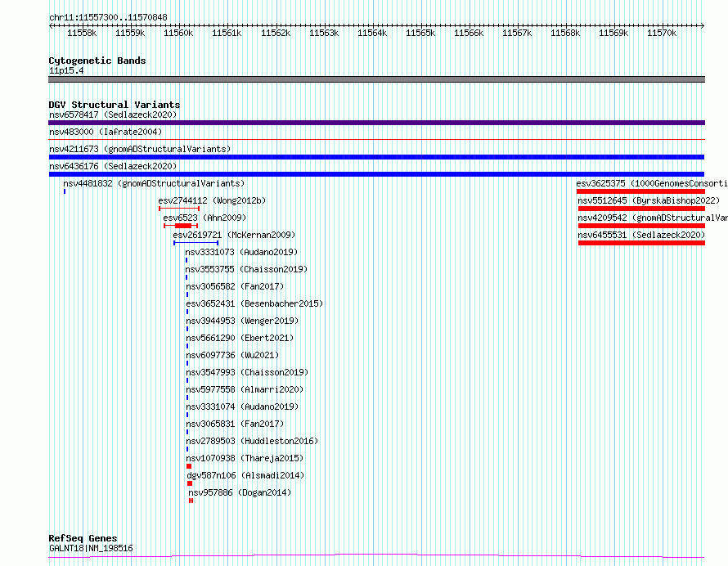Select the red nsv1070938 variant square
Viewport: 728px width, 566px height.
189,466
